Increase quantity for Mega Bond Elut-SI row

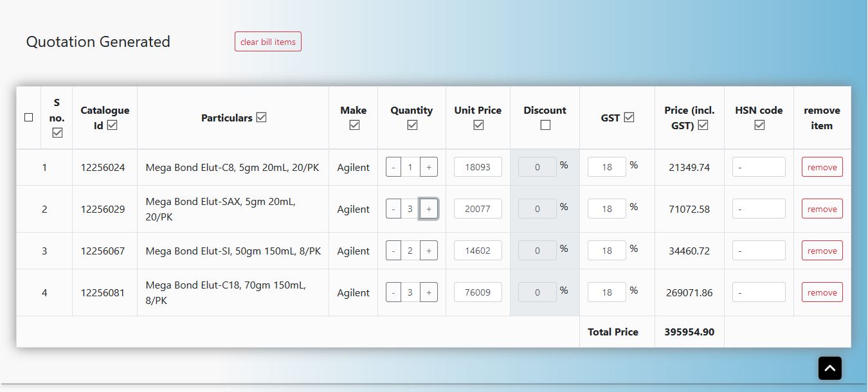[x=429, y=251]
